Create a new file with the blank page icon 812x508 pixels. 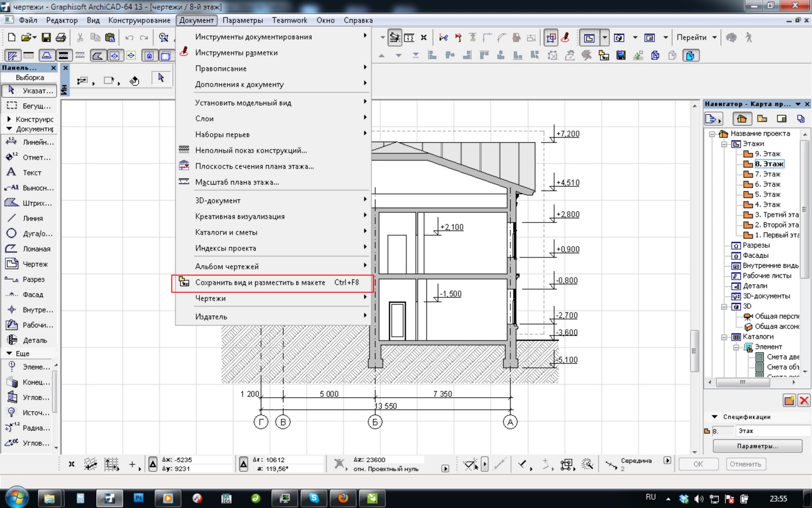coord(12,37)
